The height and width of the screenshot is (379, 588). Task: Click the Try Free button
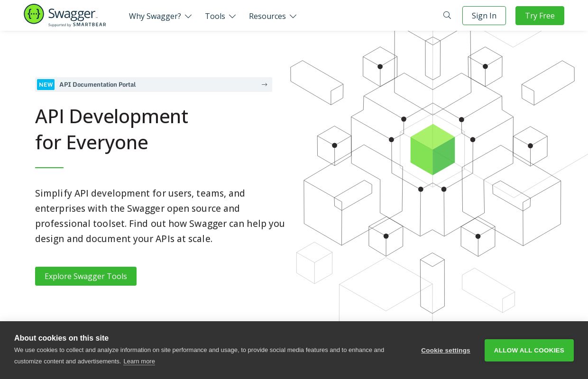pos(540,16)
